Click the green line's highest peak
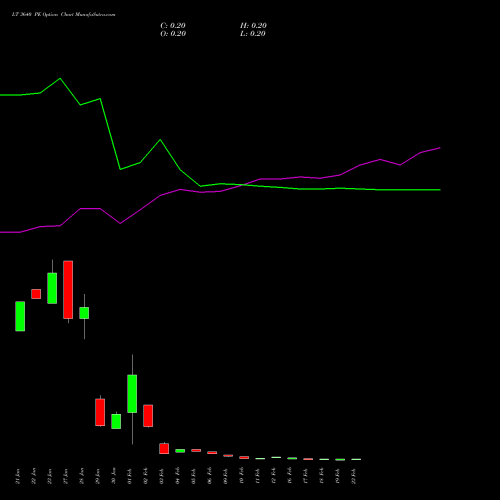The width and height of the screenshot is (500, 500). tap(60, 79)
